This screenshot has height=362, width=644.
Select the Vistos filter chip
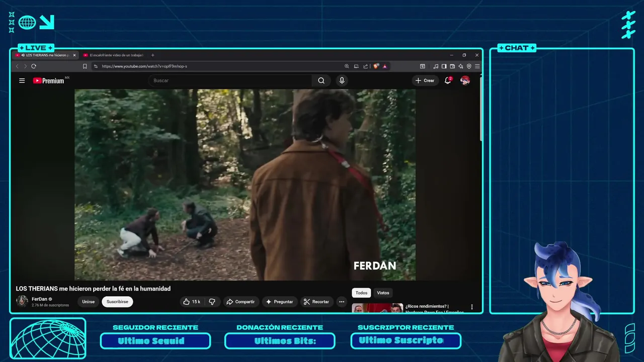click(383, 293)
